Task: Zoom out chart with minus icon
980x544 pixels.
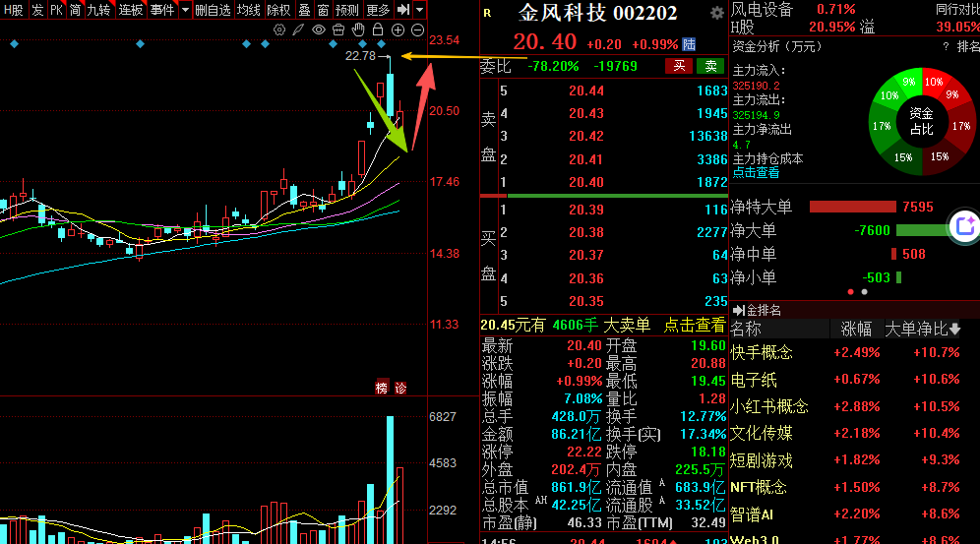Action: click(417, 30)
